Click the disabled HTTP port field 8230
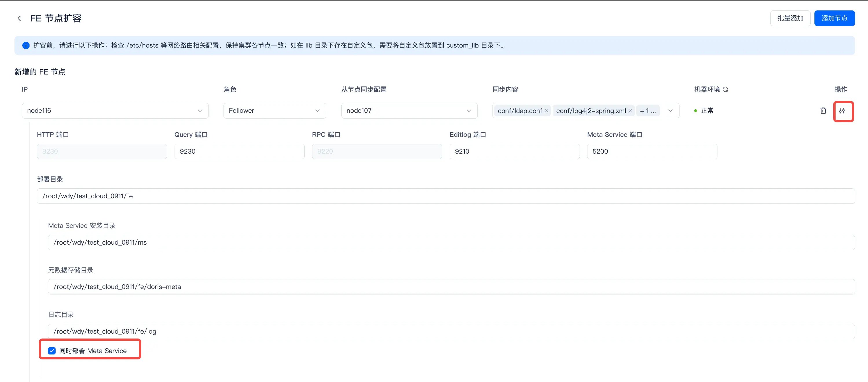The width and height of the screenshot is (868, 382). tap(102, 152)
